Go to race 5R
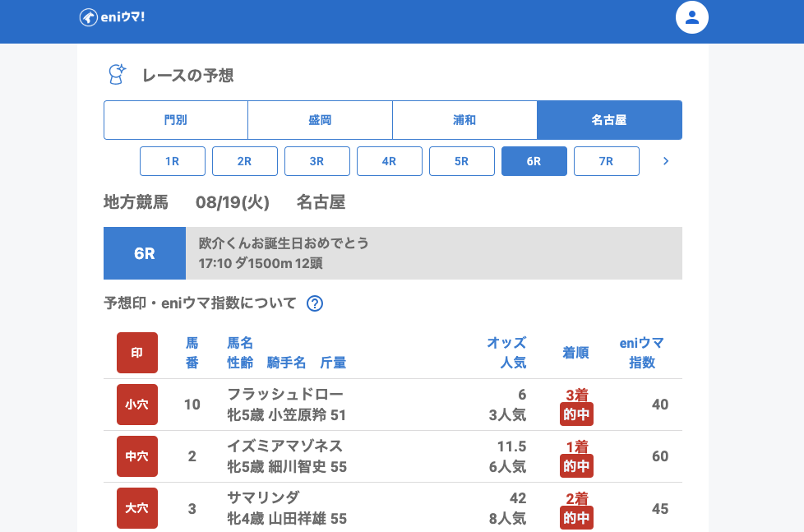Image resolution: width=804 pixels, height=532 pixels. pyautogui.click(x=462, y=161)
